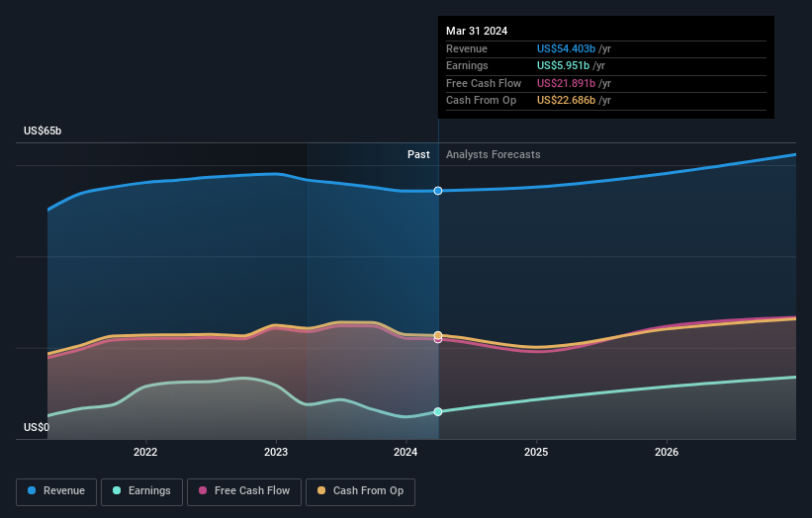Click the US$21.891b free cash flow value

[x=566, y=83]
